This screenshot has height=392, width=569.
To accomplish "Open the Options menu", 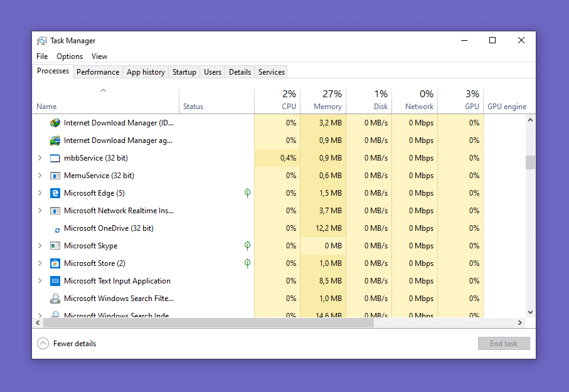I will 70,56.
